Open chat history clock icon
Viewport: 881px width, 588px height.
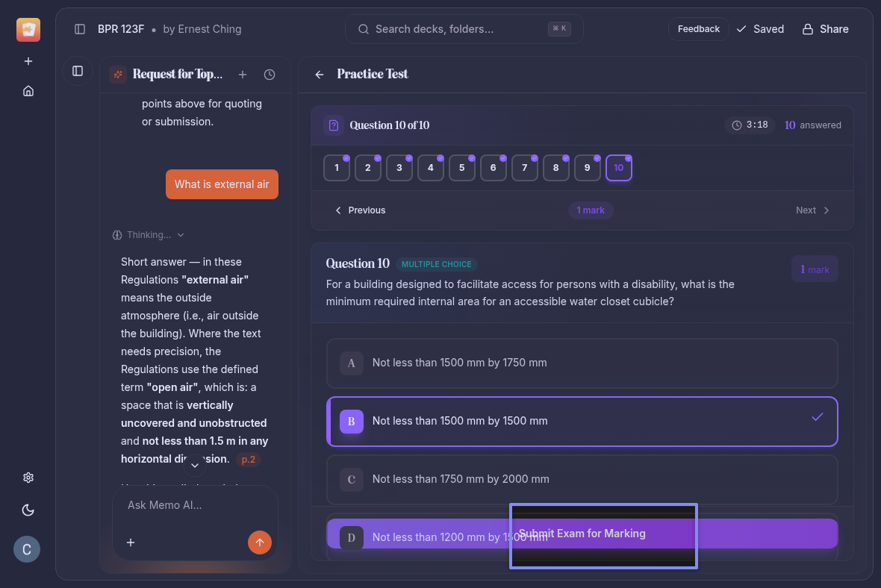270,75
